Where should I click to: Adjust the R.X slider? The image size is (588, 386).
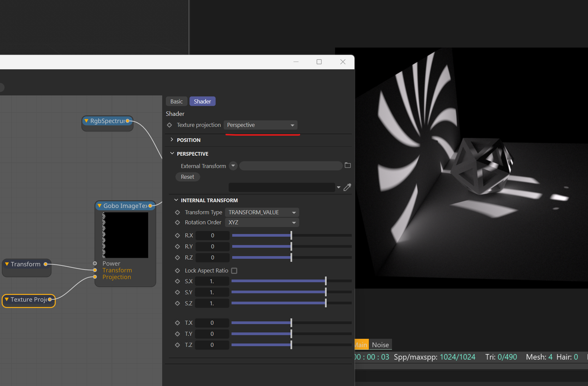click(292, 235)
